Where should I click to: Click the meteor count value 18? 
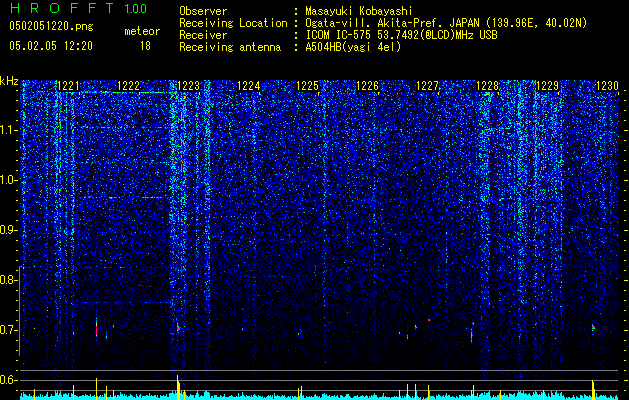[145, 46]
